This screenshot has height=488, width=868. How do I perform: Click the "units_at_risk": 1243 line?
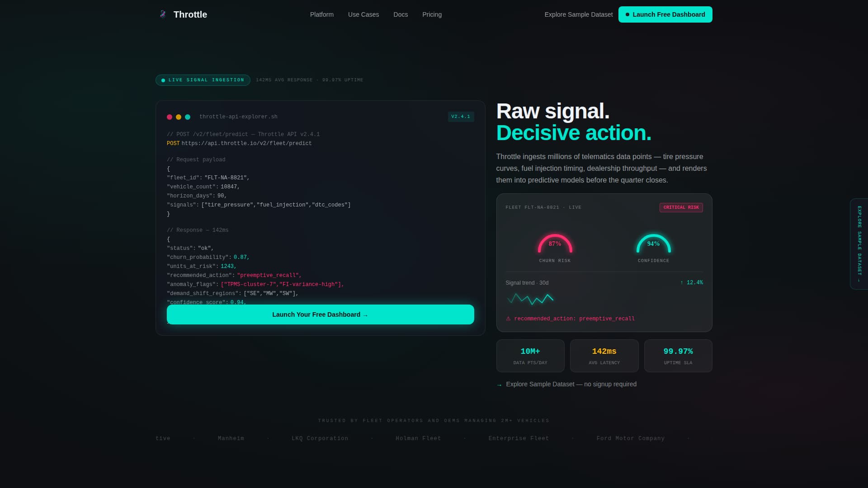[x=202, y=266]
